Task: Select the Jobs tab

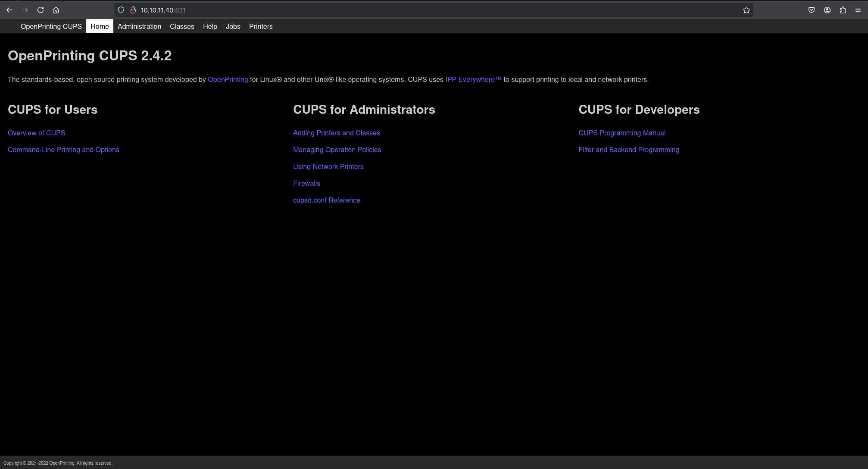Action: (x=233, y=26)
